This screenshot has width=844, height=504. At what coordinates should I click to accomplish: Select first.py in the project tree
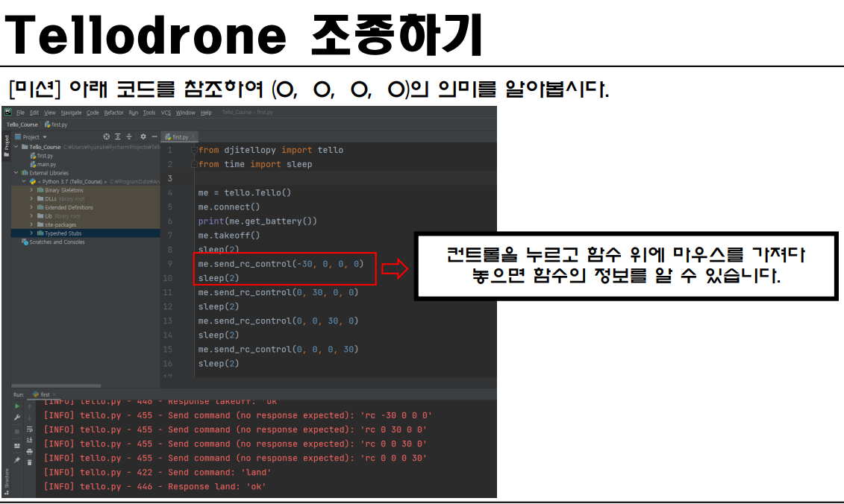click(x=42, y=155)
